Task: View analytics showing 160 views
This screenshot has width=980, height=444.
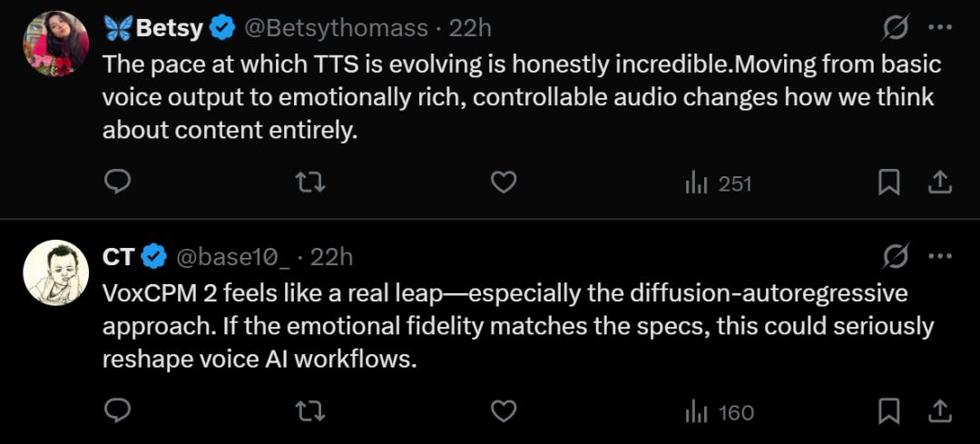Action: (720, 413)
